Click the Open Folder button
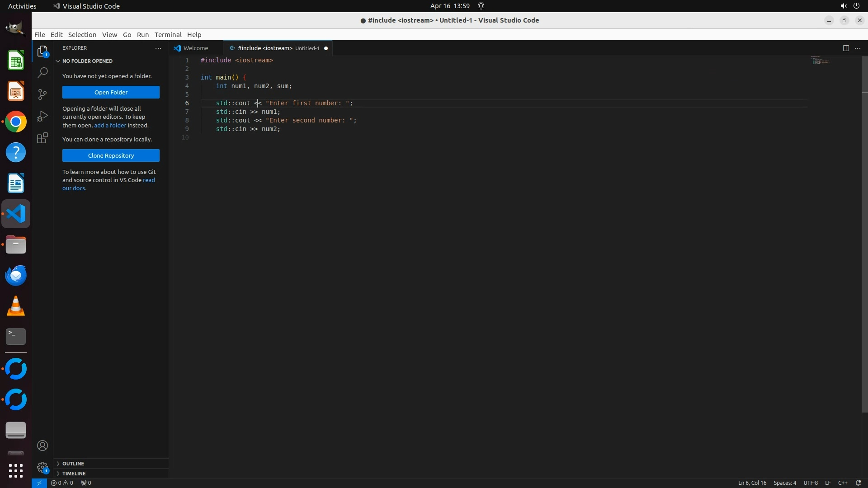The height and width of the screenshot is (488, 868). pos(111,92)
